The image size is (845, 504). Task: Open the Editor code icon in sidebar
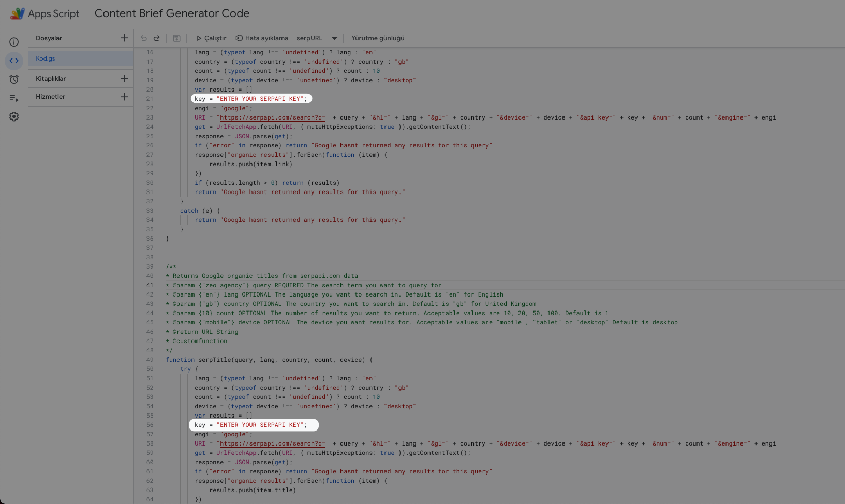(x=14, y=61)
